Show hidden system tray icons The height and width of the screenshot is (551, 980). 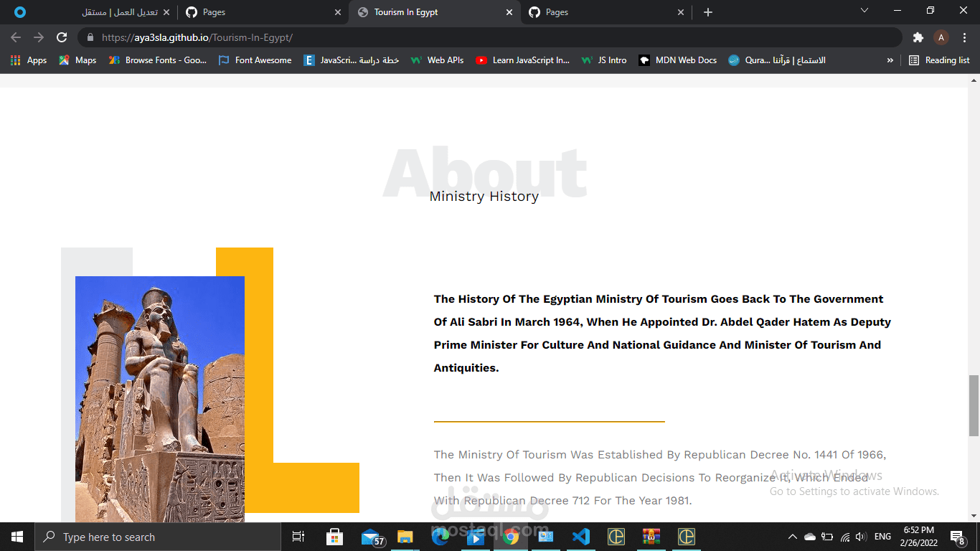click(792, 537)
